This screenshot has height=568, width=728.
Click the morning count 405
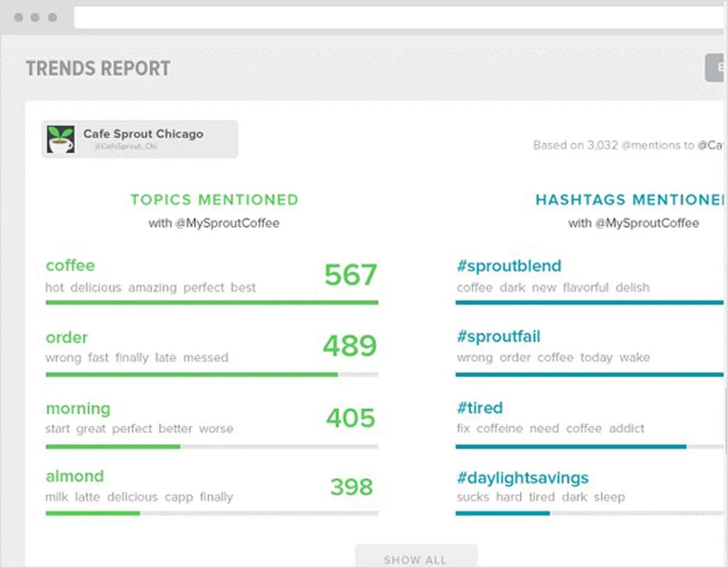click(x=351, y=418)
